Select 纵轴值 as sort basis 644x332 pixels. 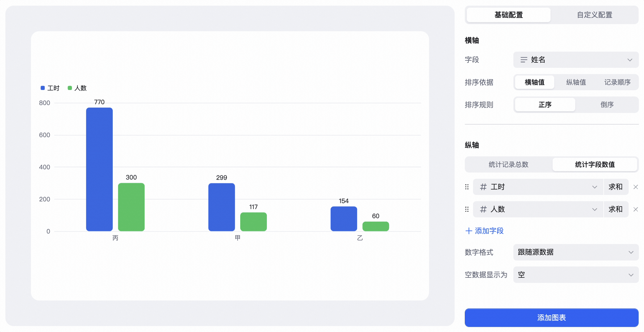tap(576, 82)
